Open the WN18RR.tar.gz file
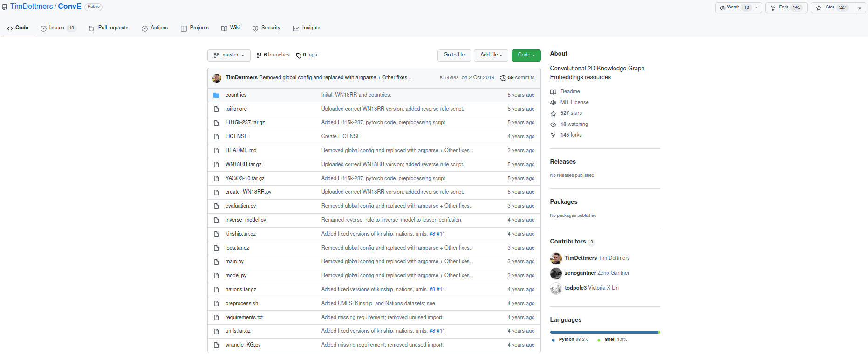Image resolution: width=868 pixels, height=354 pixels. pyautogui.click(x=243, y=165)
